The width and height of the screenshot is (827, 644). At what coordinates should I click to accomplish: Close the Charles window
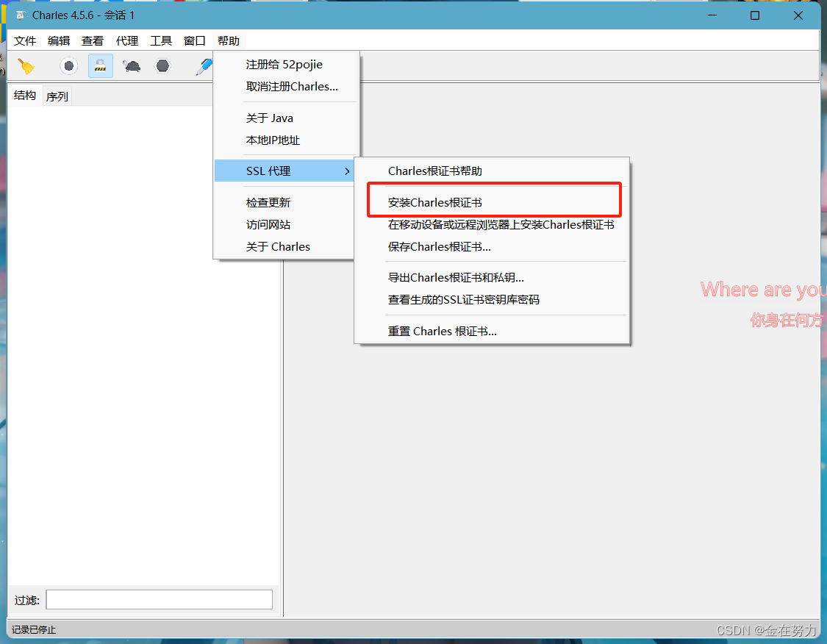798,15
